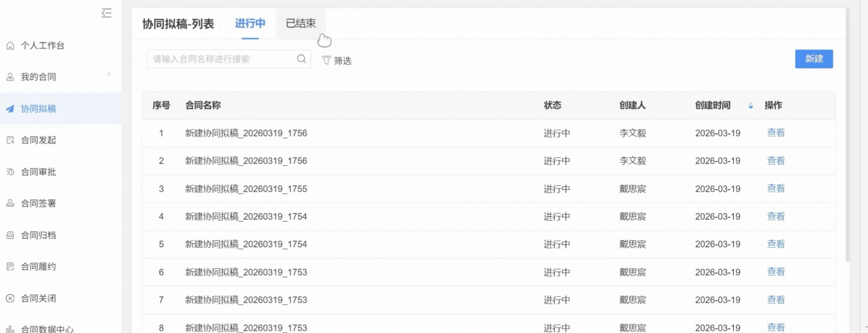Open 合同履约 in the sidebar
The width and height of the screenshot is (868, 333).
coord(38,267)
